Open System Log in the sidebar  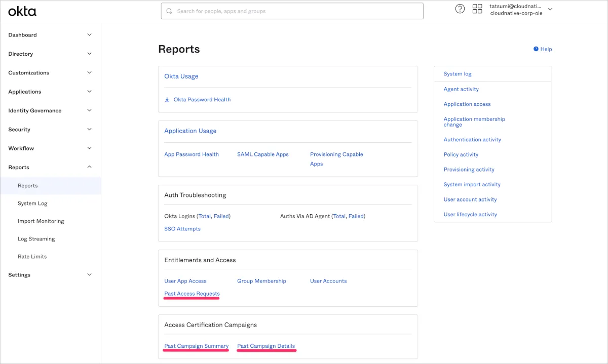point(32,204)
